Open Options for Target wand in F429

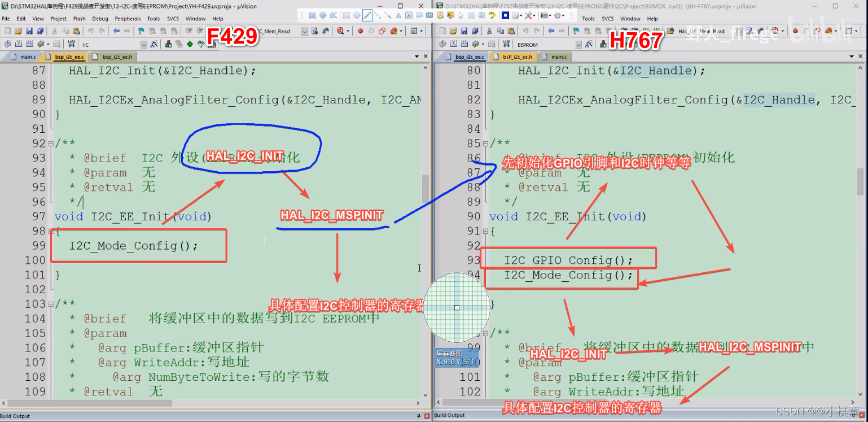point(154,44)
